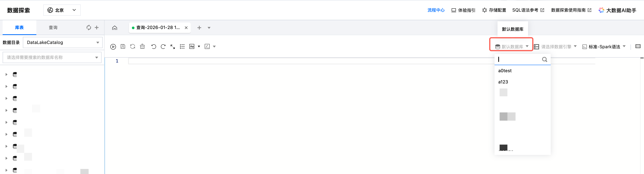Run the query with the play icon

tap(113, 47)
